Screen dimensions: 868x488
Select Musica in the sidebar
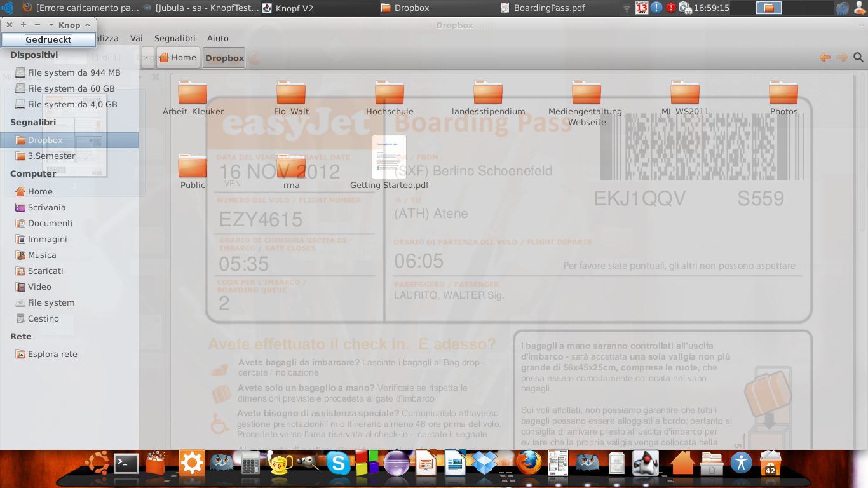pyautogui.click(x=69, y=255)
